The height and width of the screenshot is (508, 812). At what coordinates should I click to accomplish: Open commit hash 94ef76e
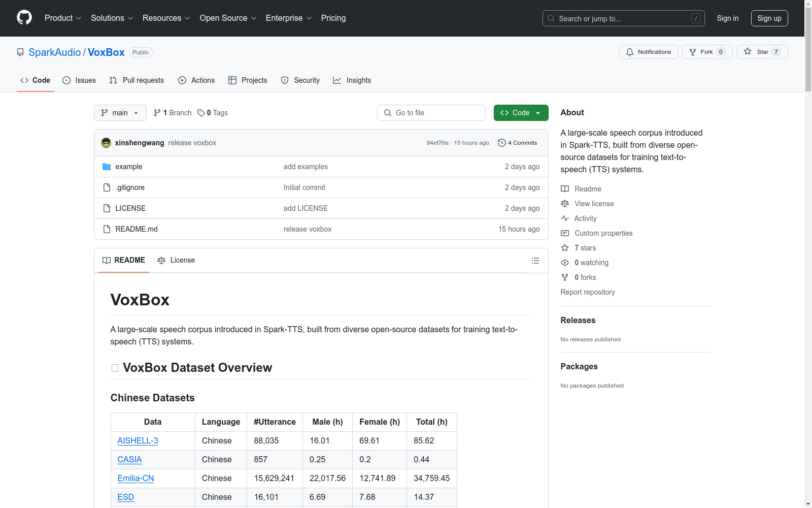click(437, 143)
